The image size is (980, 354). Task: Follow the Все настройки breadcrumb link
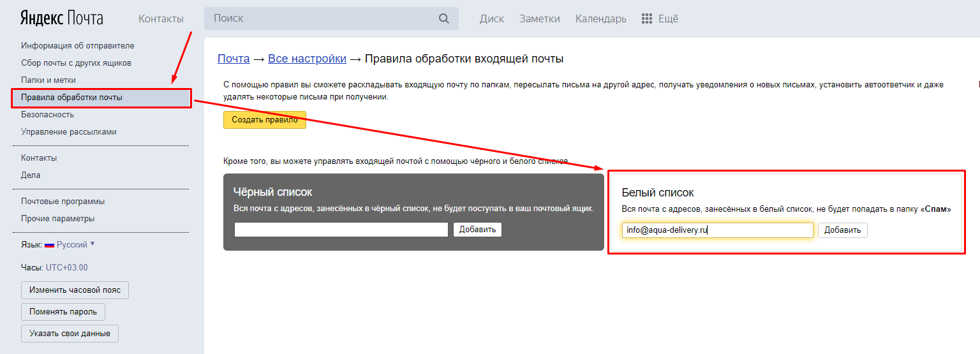pos(307,59)
